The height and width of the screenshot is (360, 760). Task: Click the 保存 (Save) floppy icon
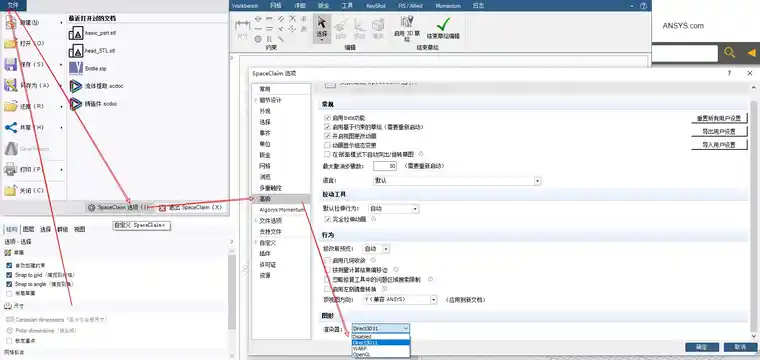pos(11,64)
